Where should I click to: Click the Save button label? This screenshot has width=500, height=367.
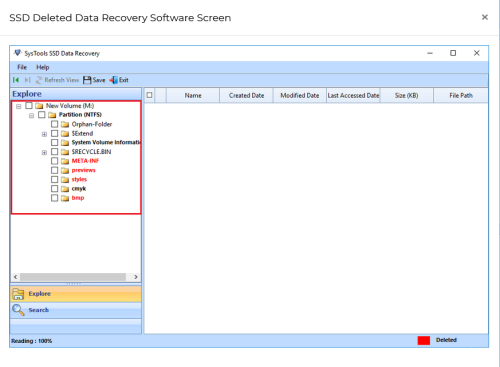tap(99, 80)
